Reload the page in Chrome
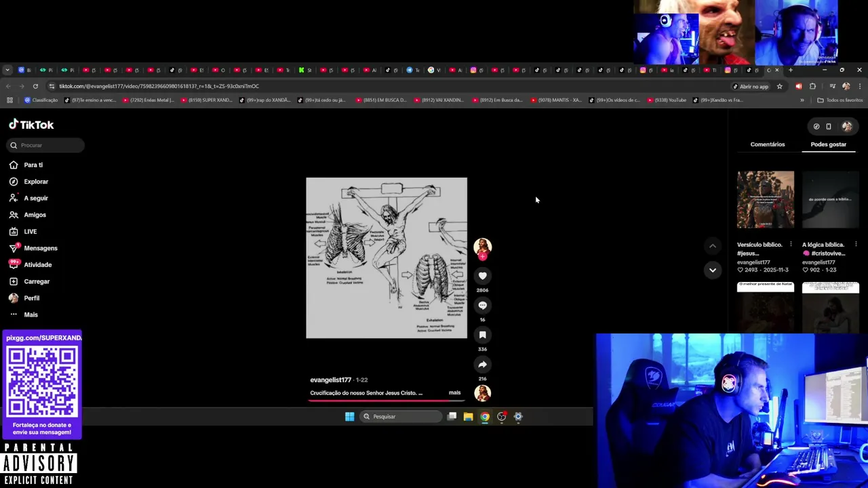 (35, 86)
